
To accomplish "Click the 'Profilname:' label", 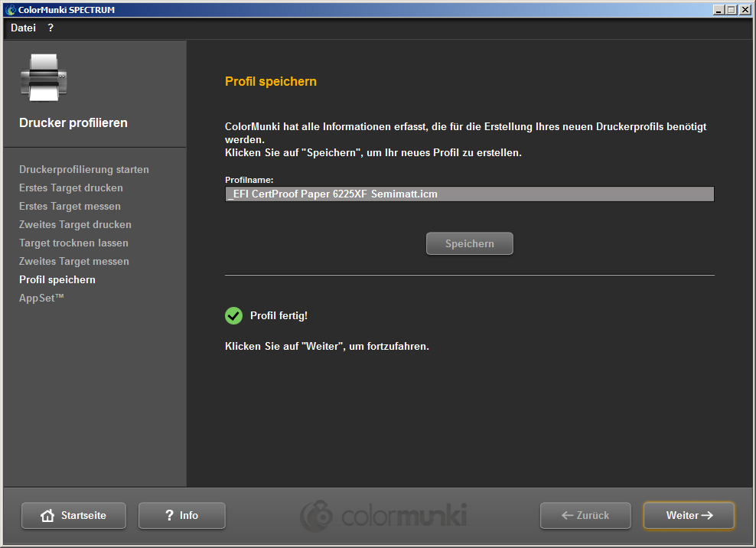I will [x=249, y=180].
